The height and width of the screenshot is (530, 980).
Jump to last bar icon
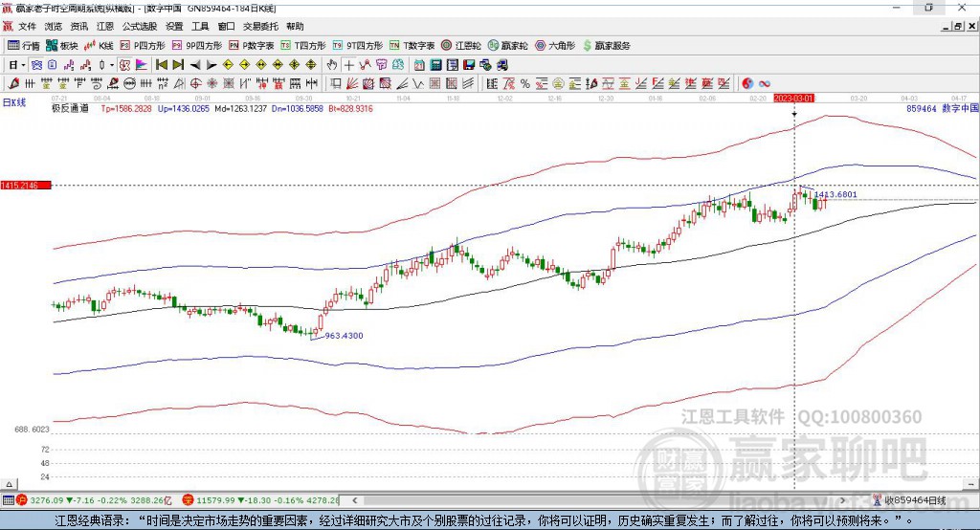click(178, 65)
